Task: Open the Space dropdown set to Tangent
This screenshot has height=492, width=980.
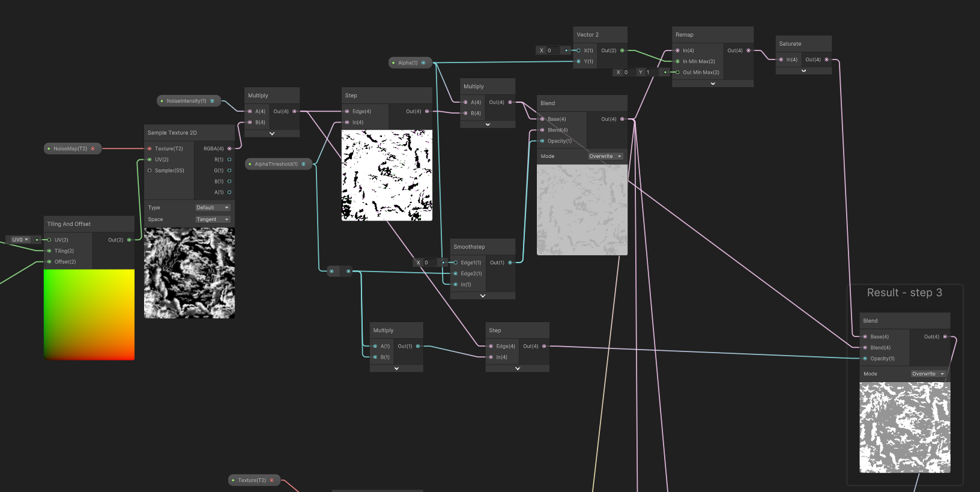Action: (213, 219)
